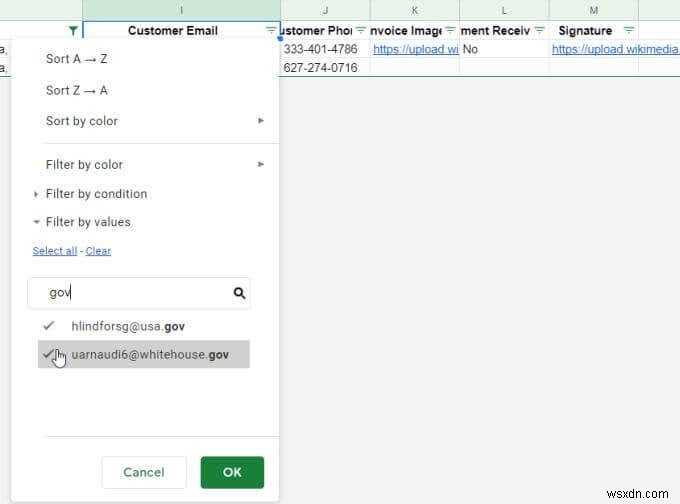This screenshot has height=504, width=680.
Task: Open the Customer Phone column filter icon
Action: pos(360,30)
